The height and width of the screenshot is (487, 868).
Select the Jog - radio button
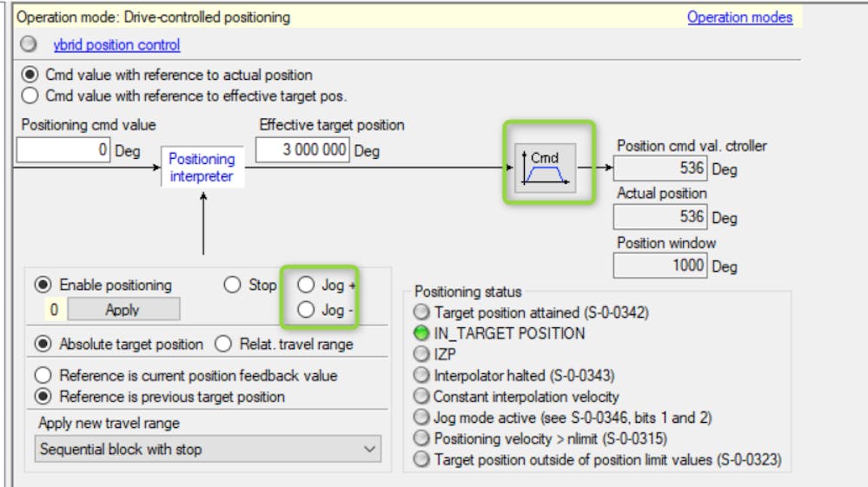(307, 310)
